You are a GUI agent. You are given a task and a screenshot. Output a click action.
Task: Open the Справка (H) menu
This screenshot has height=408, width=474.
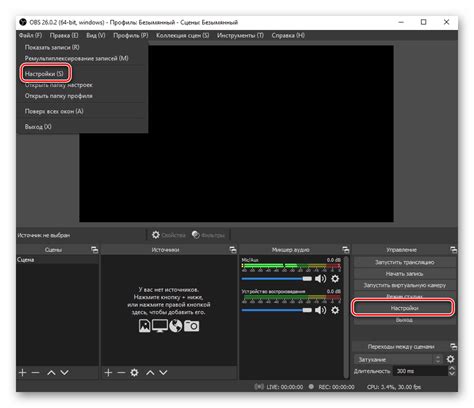pos(288,35)
